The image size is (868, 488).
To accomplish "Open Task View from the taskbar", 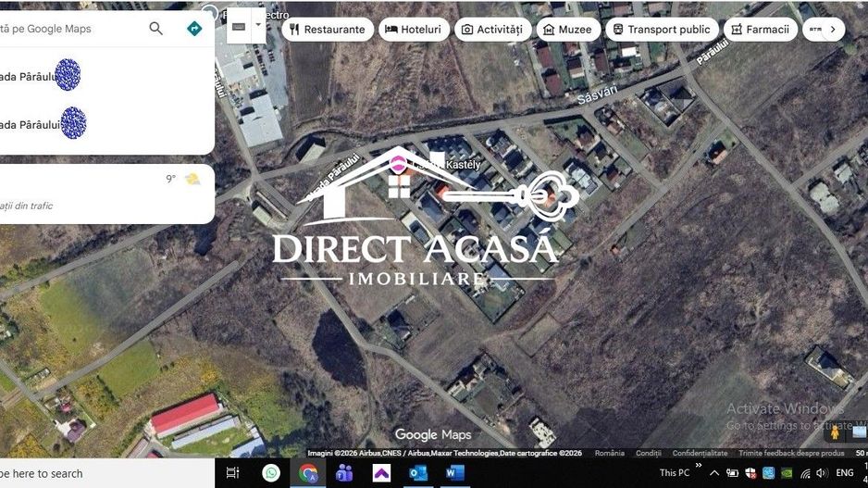I will point(233,473).
